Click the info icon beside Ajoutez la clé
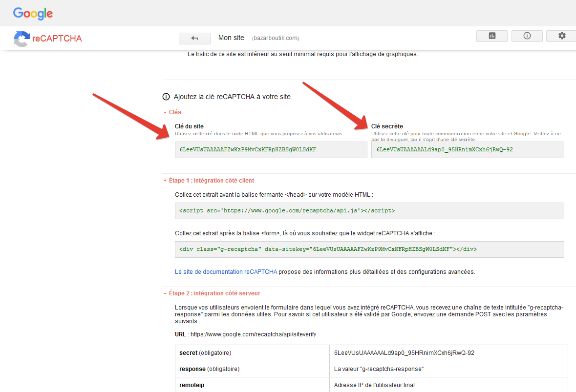The height and width of the screenshot is (392, 576). (x=166, y=97)
